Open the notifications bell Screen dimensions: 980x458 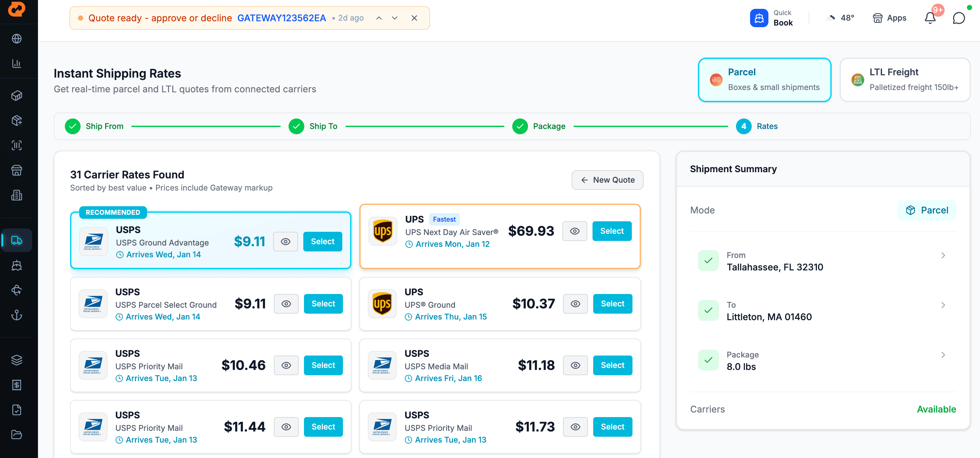click(930, 18)
